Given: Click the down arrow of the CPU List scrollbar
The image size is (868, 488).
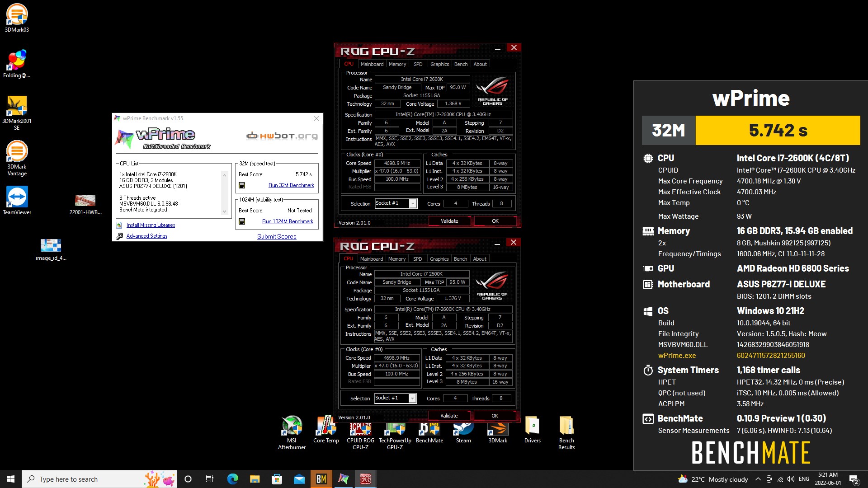Looking at the screenshot, I should 224,211.
